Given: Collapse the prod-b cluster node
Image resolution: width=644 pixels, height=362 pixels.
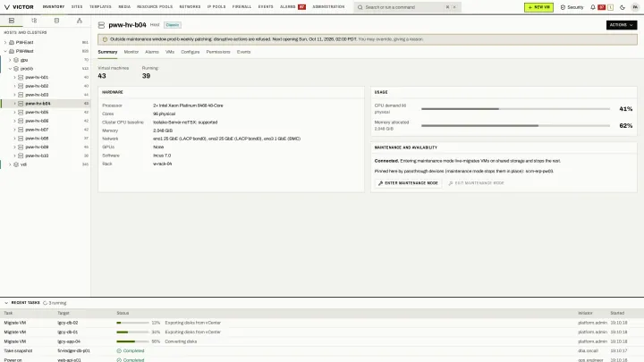Looking at the screenshot, I should 10,69.
